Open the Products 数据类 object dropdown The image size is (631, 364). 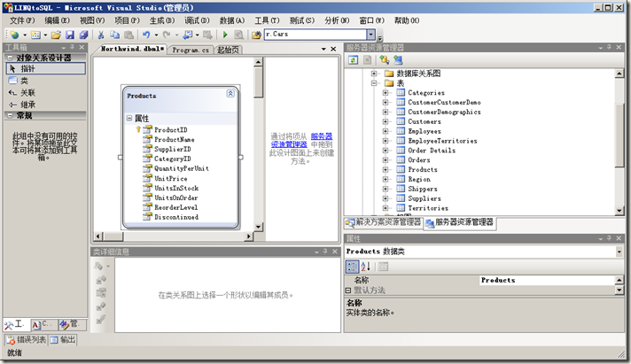[619, 252]
